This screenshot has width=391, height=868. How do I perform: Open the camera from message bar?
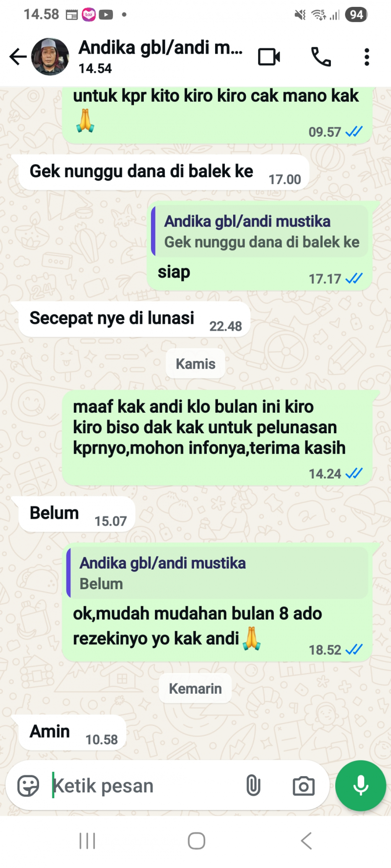(x=304, y=786)
